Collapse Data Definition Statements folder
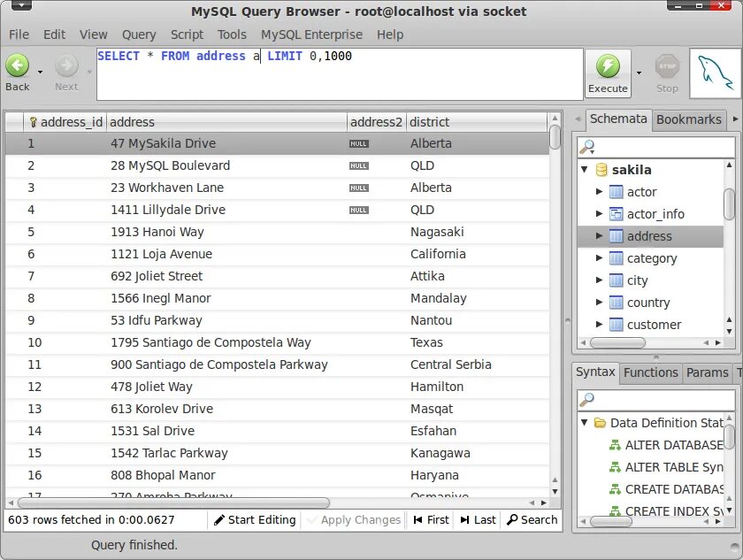The width and height of the screenshot is (743, 560). coord(585,422)
